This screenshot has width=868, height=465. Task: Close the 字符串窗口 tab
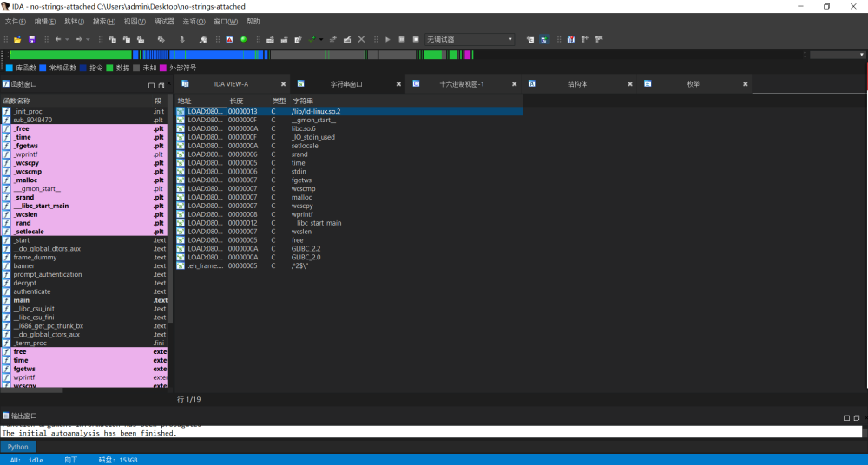pos(398,84)
